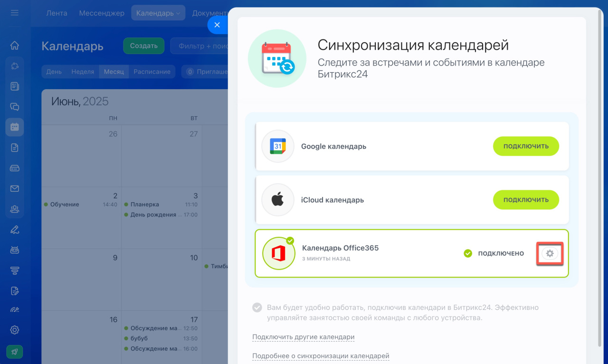Open the people/groups icon in sidebar
Image resolution: width=608 pixels, height=364 pixels.
click(x=15, y=209)
